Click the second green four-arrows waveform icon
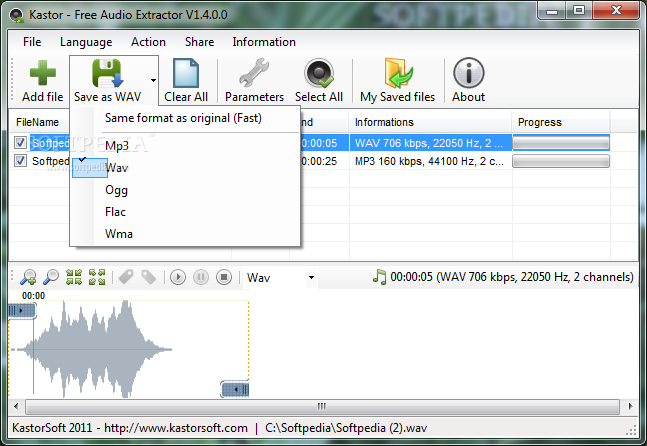Image resolution: width=647 pixels, height=446 pixels. (97, 277)
